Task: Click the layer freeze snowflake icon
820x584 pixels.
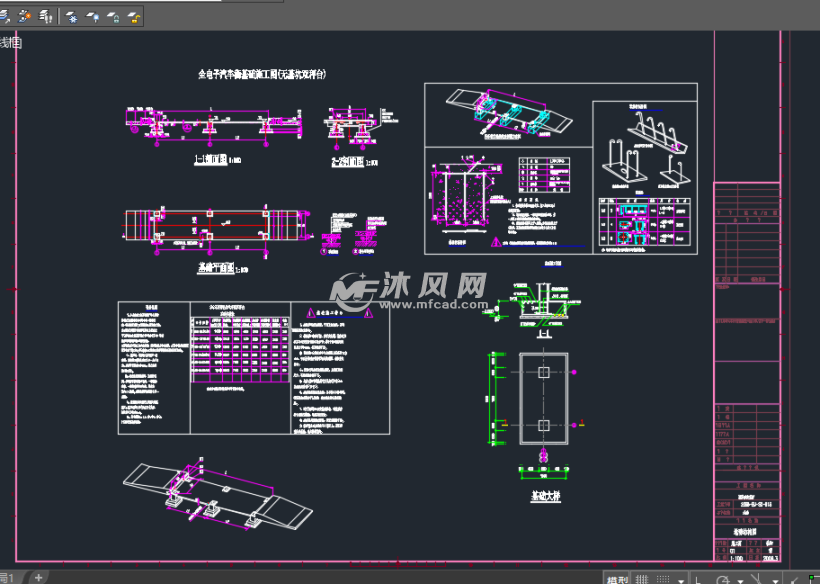Action: click(71, 16)
